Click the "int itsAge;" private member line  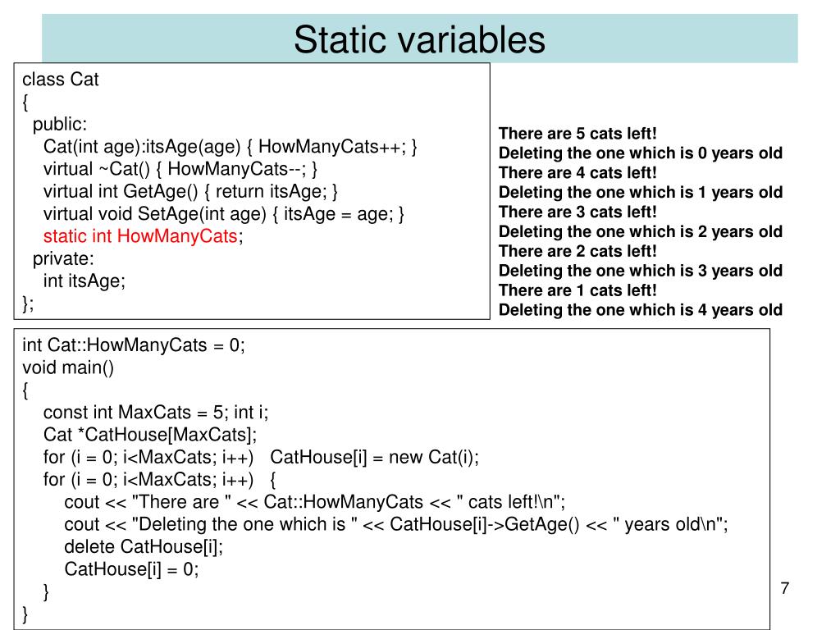(84, 281)
